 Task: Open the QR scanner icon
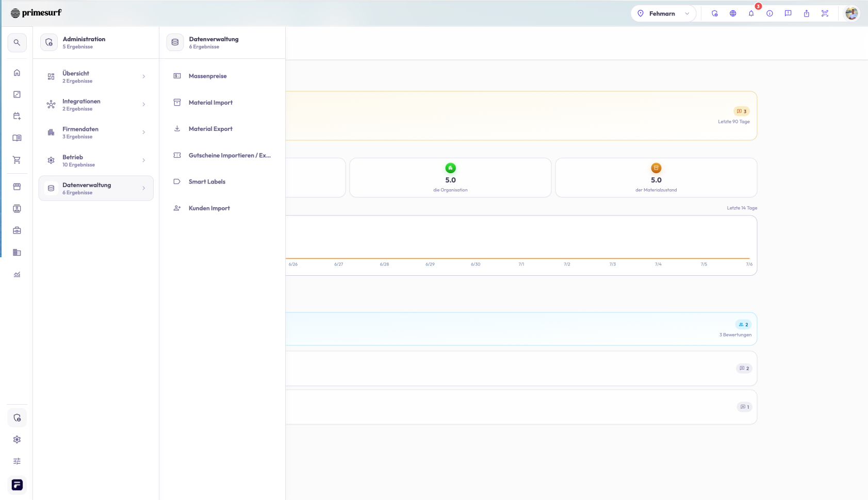click(825, 13)
